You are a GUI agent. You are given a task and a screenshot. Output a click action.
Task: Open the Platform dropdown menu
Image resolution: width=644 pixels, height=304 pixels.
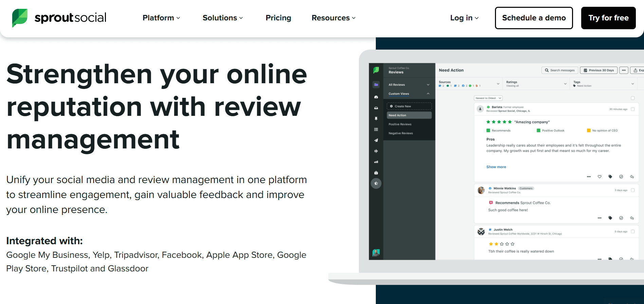pos(161,18)
